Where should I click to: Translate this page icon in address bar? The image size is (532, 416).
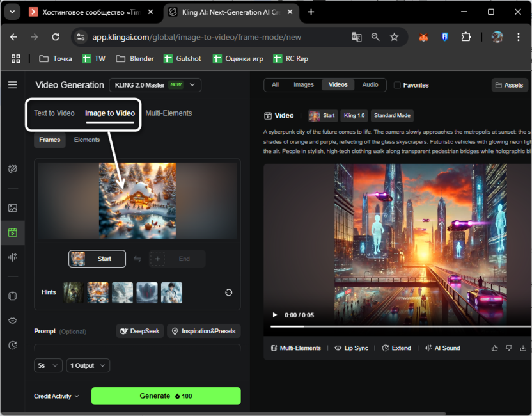pyautogui.click(x=357, y=37)
